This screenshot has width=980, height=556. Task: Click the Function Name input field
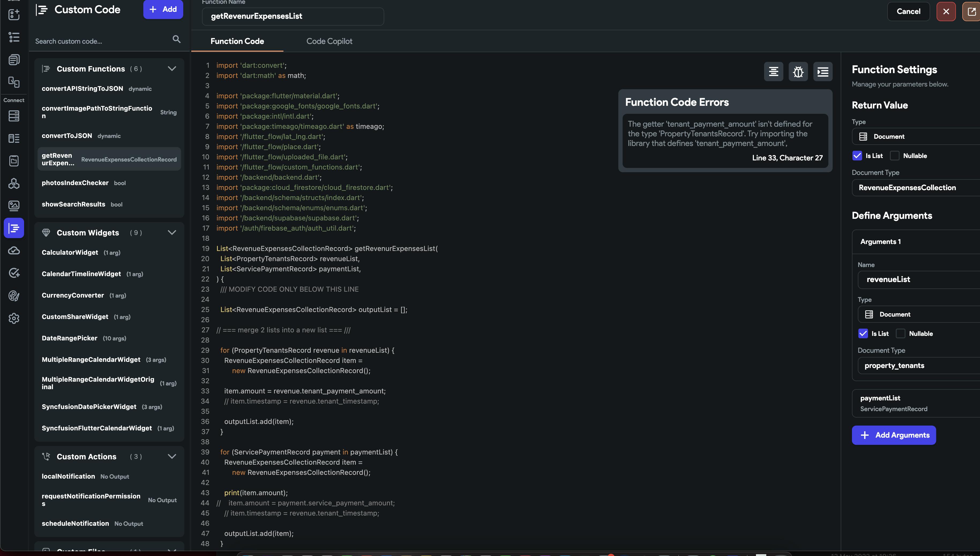293,16
